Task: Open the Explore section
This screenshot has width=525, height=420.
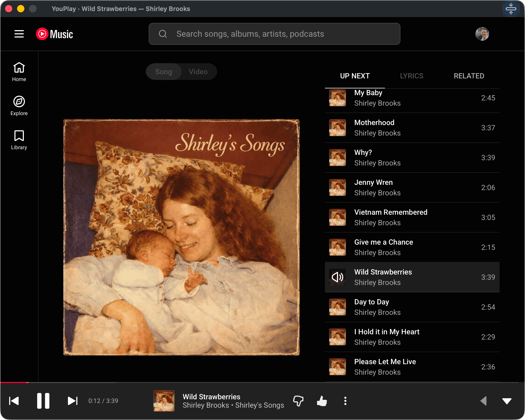Action: coord(19,106)
